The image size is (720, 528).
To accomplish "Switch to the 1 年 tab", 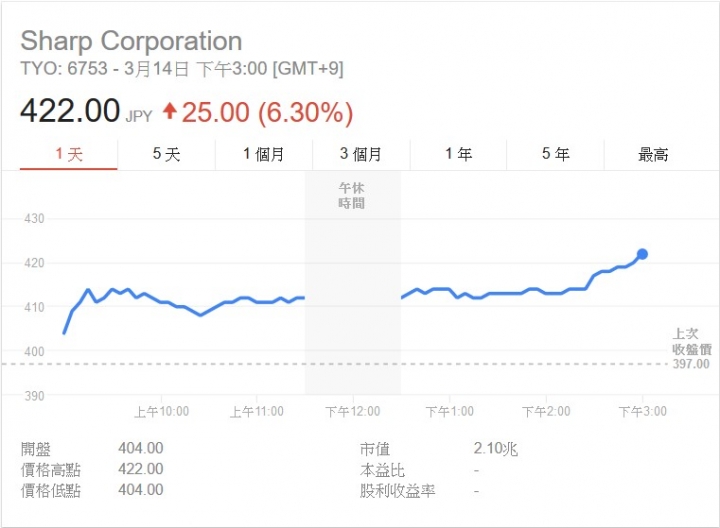I will tap(458, 154).
